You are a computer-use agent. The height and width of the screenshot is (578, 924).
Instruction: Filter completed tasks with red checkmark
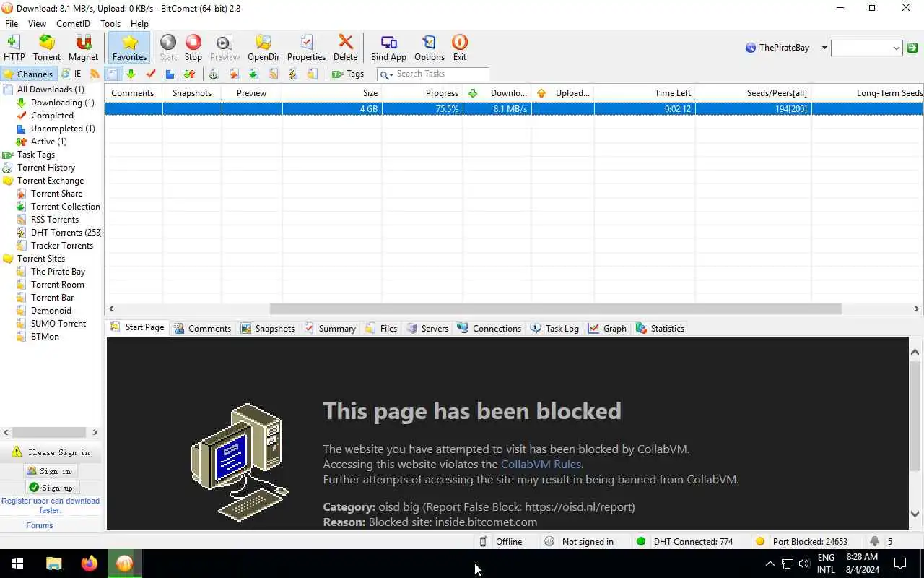[151, 74]
